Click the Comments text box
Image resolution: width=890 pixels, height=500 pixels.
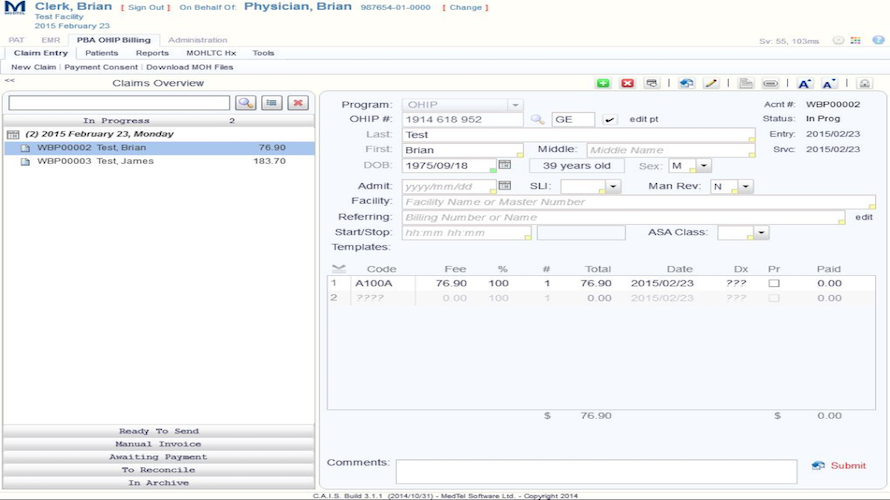point(597,471)
